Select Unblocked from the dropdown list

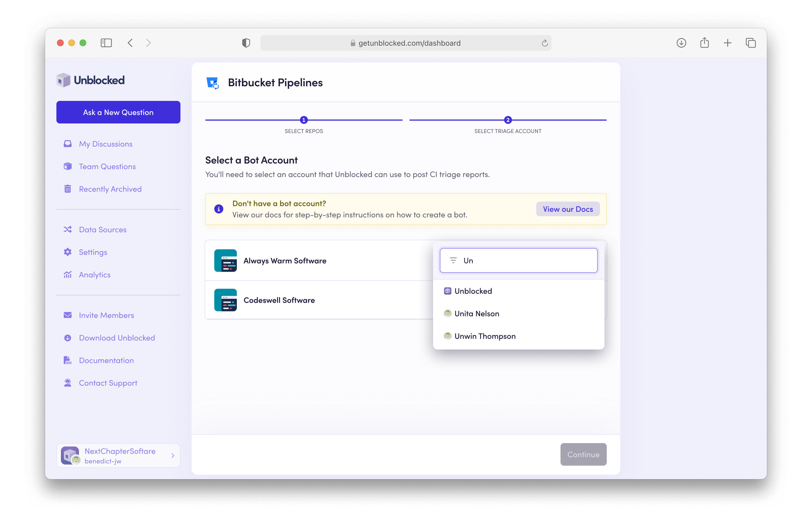(x=518, y=291)
